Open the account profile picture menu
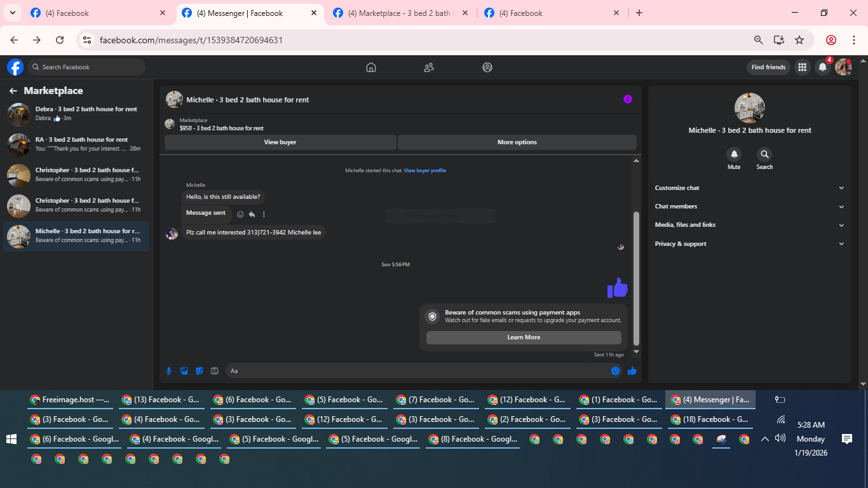The width and height of the screenshot is (868, 488). click(843, 67)
